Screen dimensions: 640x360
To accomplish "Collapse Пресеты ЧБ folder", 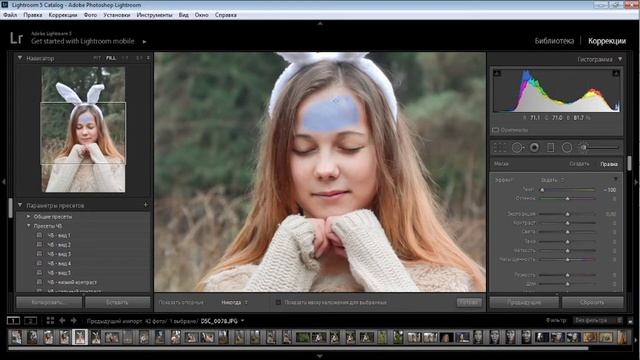I will click(x=28, y=226).
